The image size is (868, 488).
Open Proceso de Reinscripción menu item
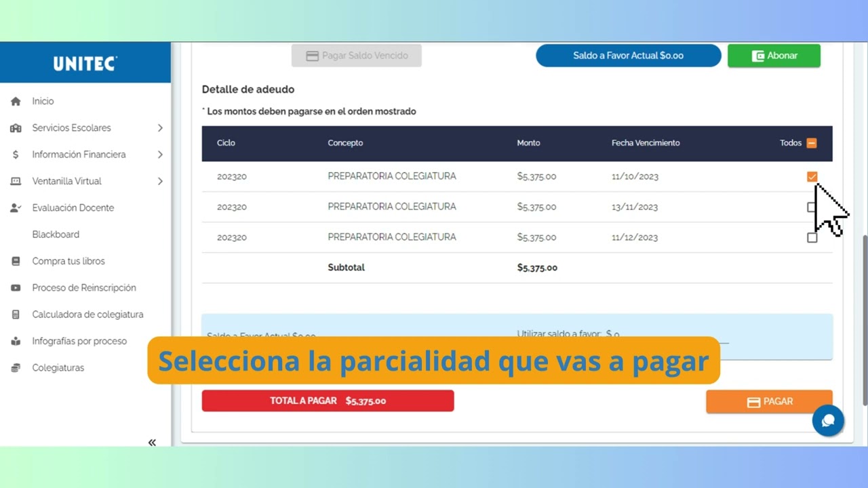tap(85, 288)
